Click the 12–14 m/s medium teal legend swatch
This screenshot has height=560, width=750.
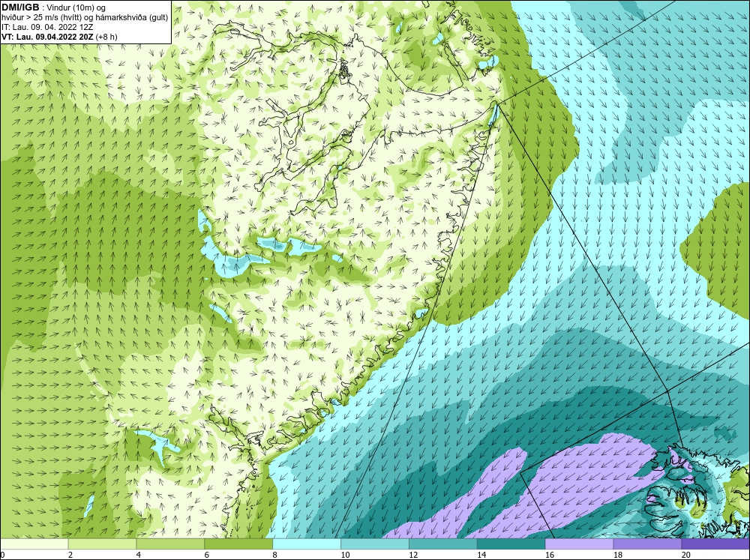pos(443,544)
